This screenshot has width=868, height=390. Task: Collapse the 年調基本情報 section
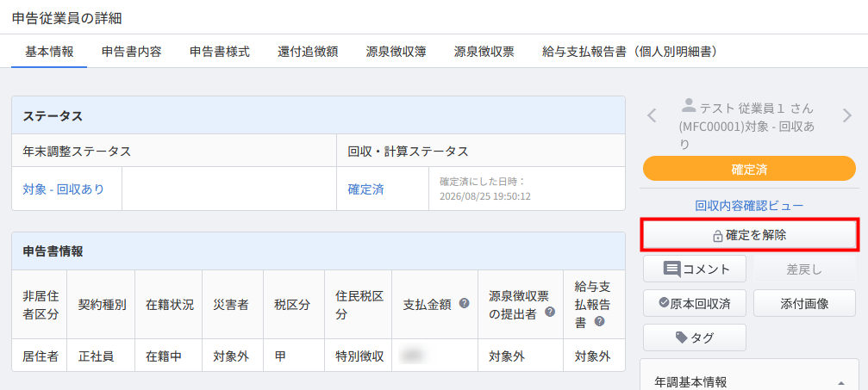(841, 383)
